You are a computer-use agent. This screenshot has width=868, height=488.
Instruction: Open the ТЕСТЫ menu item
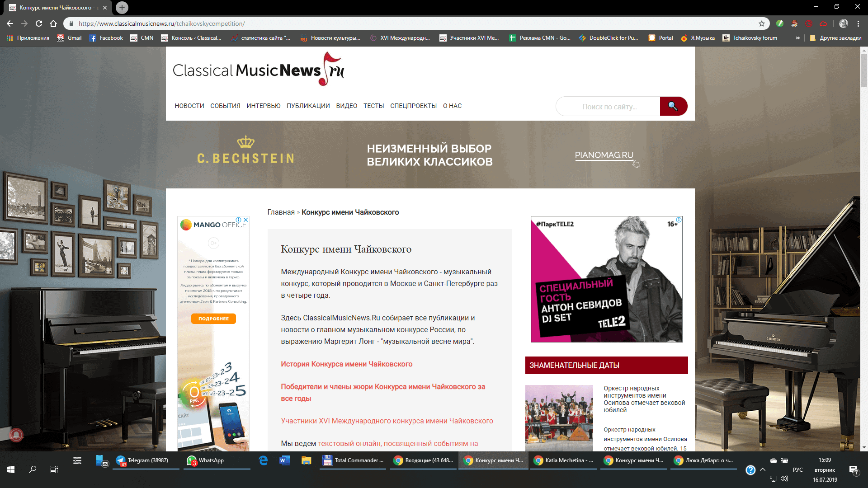(x=374, y=106)
